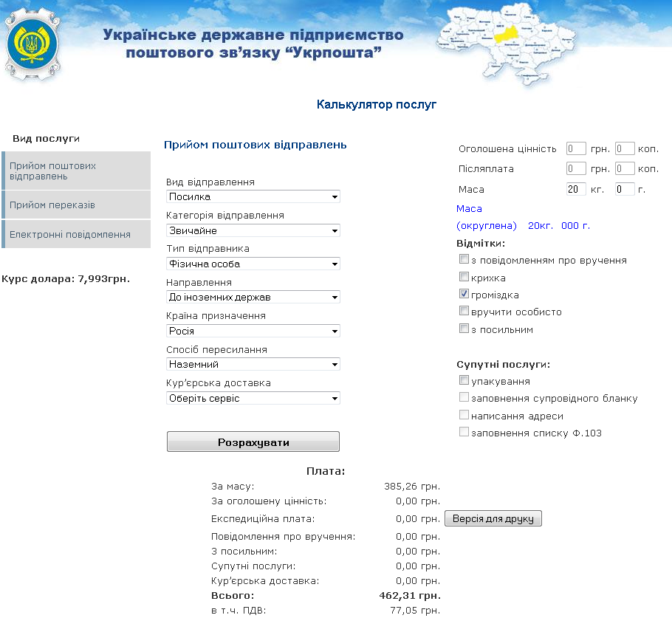This screenshot has height=618, width=672.
Task: Click 'Експедиційна плата:' label
Action: (263, 519)
